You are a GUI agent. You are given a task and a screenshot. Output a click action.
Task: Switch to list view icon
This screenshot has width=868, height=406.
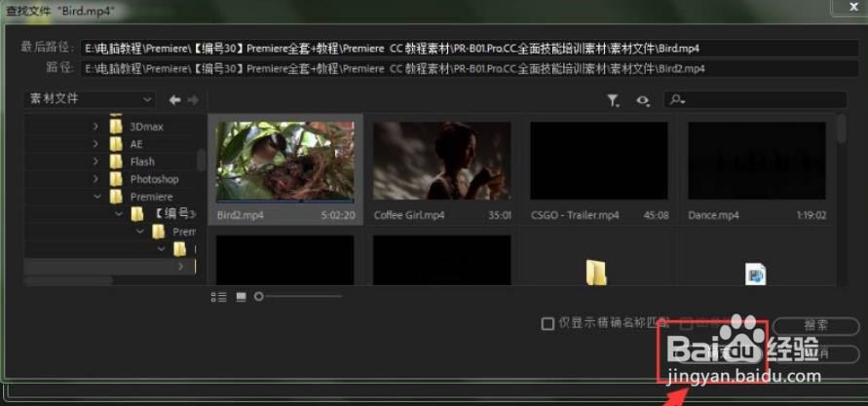coord(218,297)
